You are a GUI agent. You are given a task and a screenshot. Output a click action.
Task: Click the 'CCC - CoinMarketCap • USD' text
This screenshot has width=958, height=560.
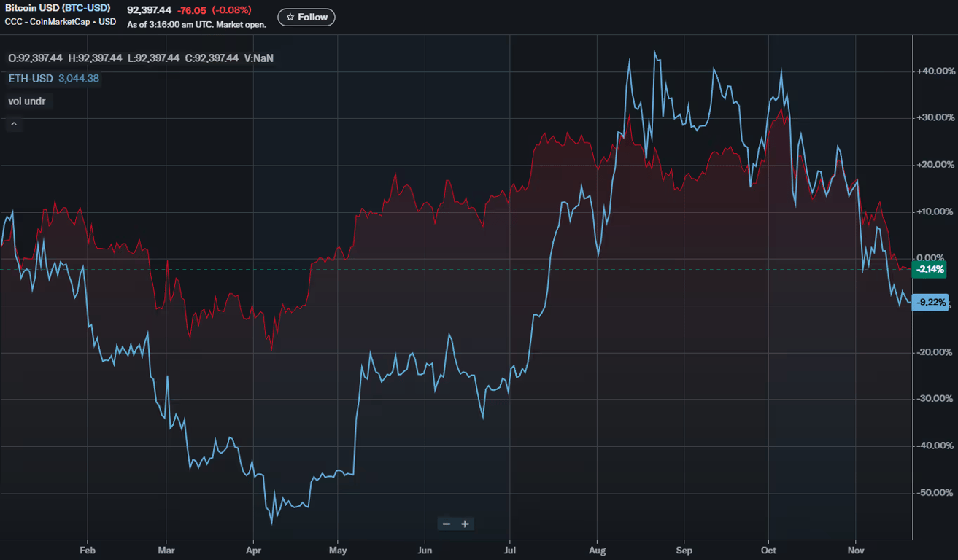[x=61, y=22]
